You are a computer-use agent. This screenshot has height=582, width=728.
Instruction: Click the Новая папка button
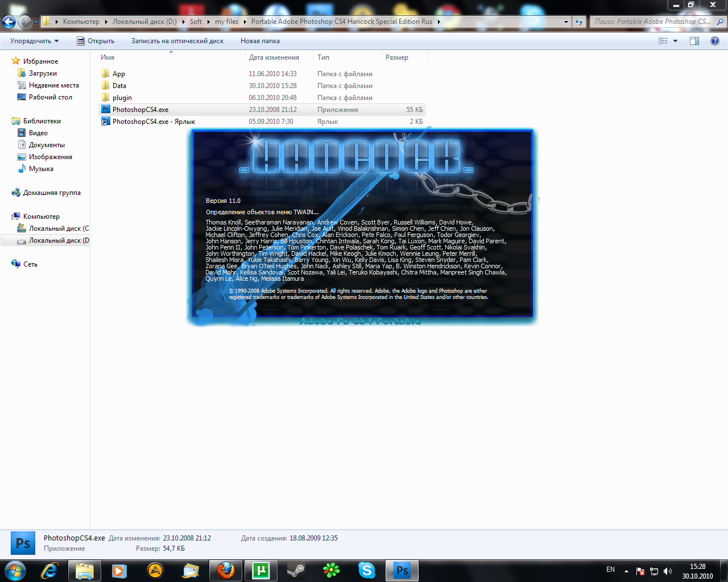260,41
